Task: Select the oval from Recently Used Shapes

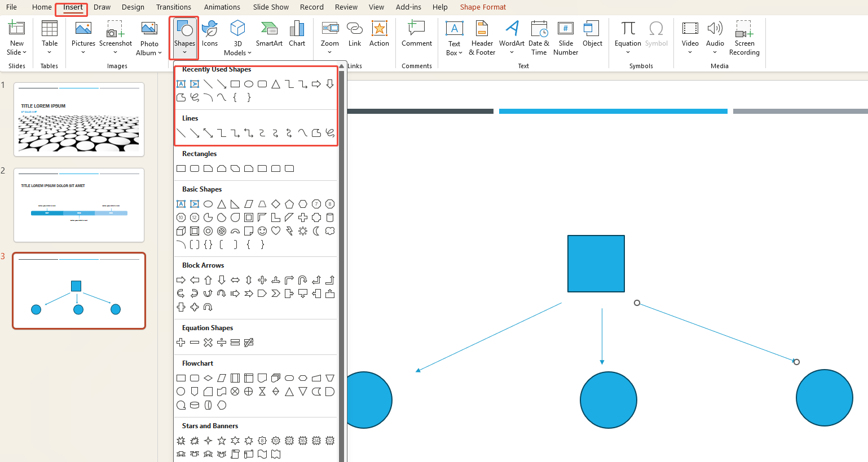Action: 249,84
